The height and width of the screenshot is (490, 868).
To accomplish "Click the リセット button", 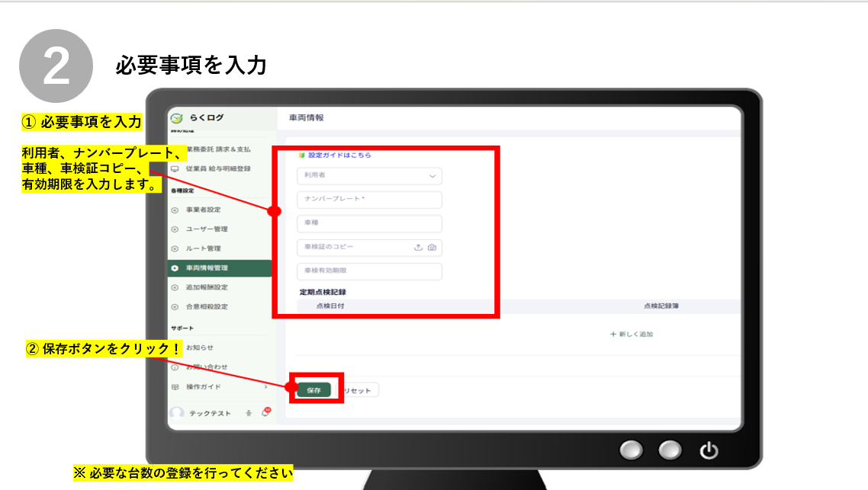I will [356, 389].
